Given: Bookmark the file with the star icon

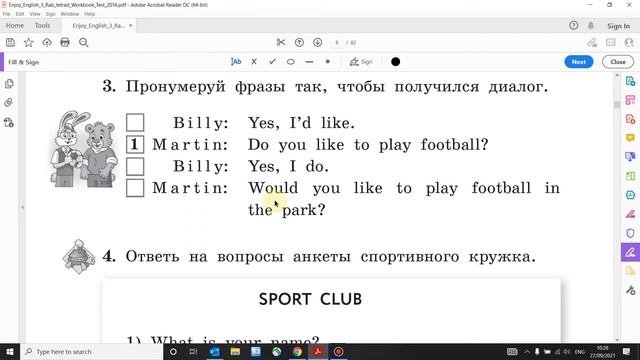Looking at the screenshot, I should [29, 42].
